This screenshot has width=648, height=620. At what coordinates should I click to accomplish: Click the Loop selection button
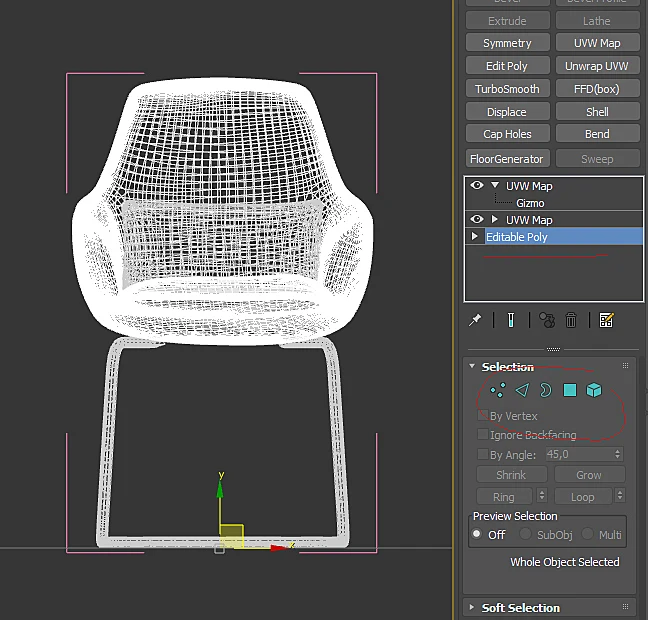click(x=583, y=496)
